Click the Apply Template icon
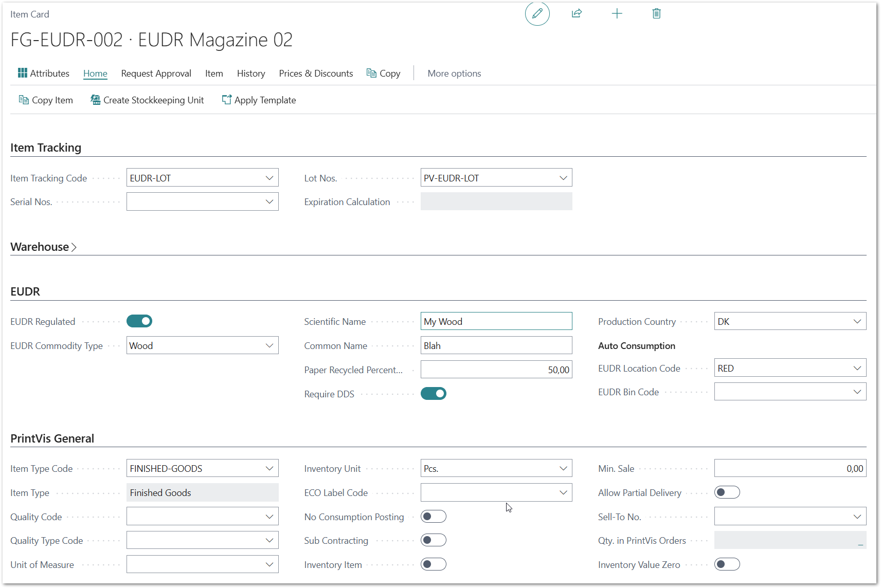The height and width of the screenshot is (588, 881). point(226,100)
